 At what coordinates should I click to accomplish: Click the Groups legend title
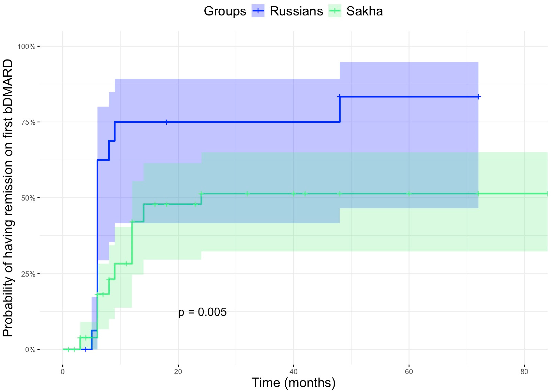click(x=225, y=11)
